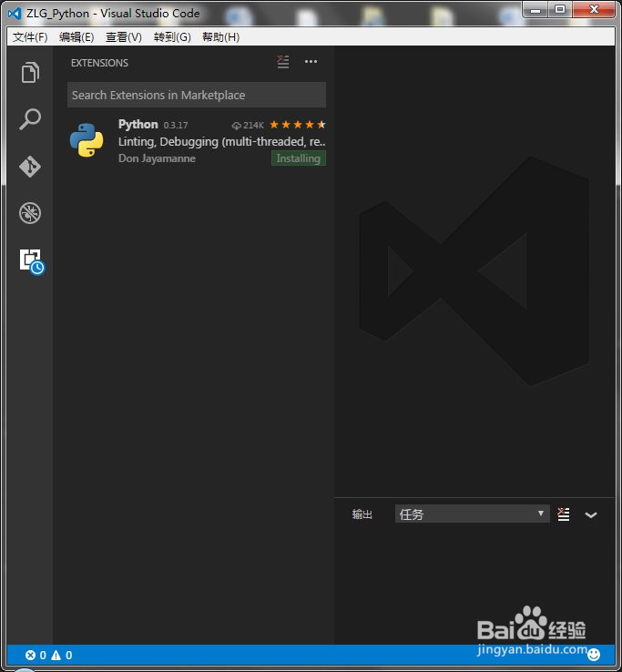Maximize the Visual Studio Code window

[x=560, y=9]
